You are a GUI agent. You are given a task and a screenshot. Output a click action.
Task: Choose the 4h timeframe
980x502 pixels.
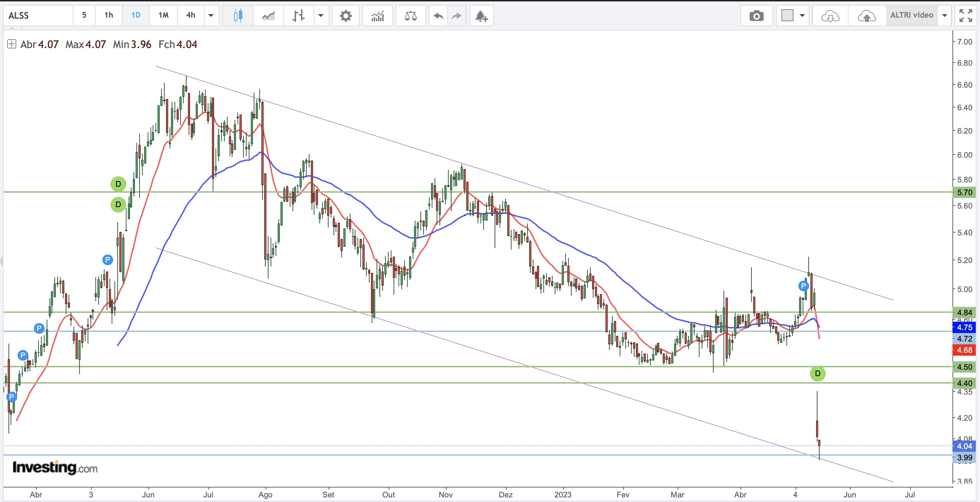coord(191,15)
